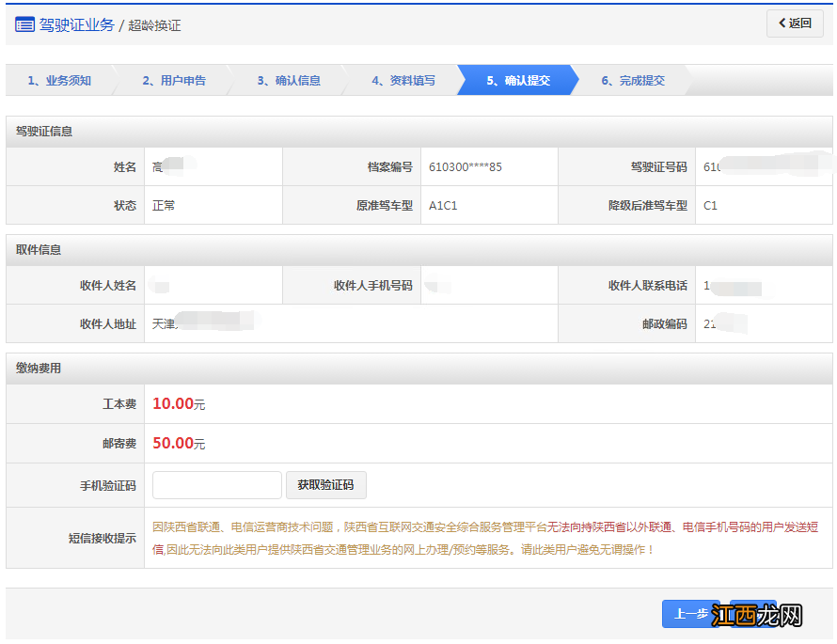Click 获取验证码 to request SMS code
This screenshot has width=837, height=644.
click(x=325, y=485)
